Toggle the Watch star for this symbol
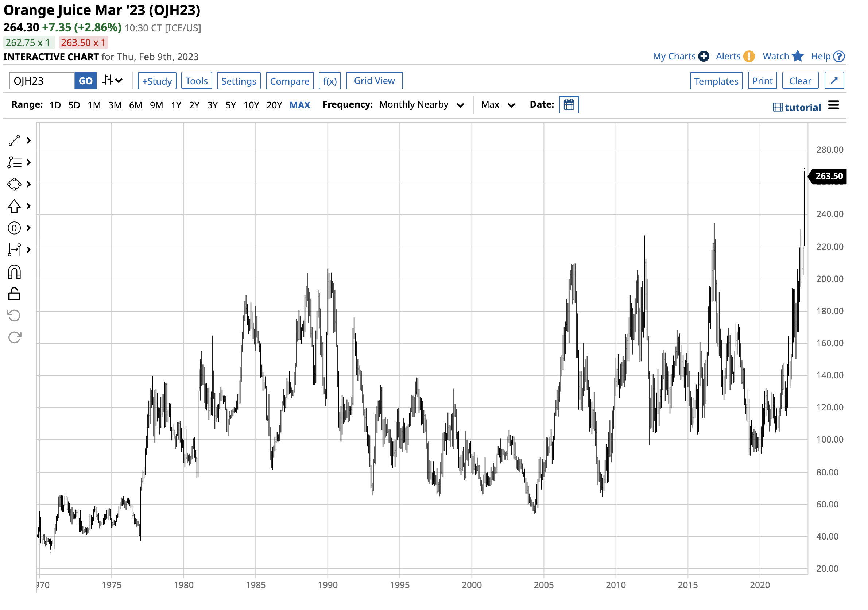 click(x=797, y=56)
